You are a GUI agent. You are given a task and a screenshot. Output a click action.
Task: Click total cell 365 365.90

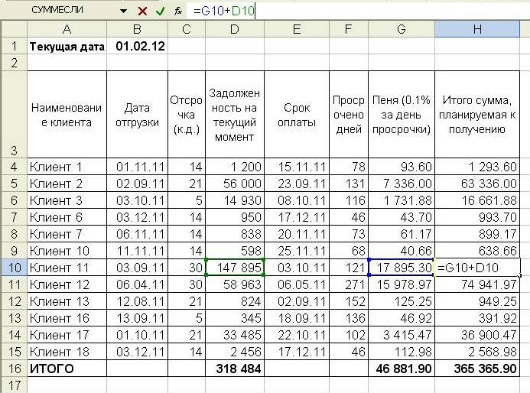tap(477, 368)
